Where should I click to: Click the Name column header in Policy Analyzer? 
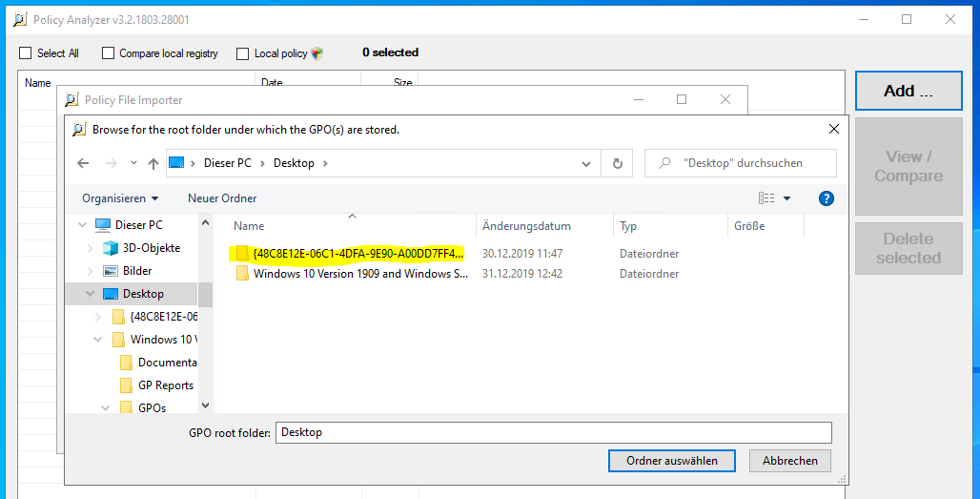point(37,83)
